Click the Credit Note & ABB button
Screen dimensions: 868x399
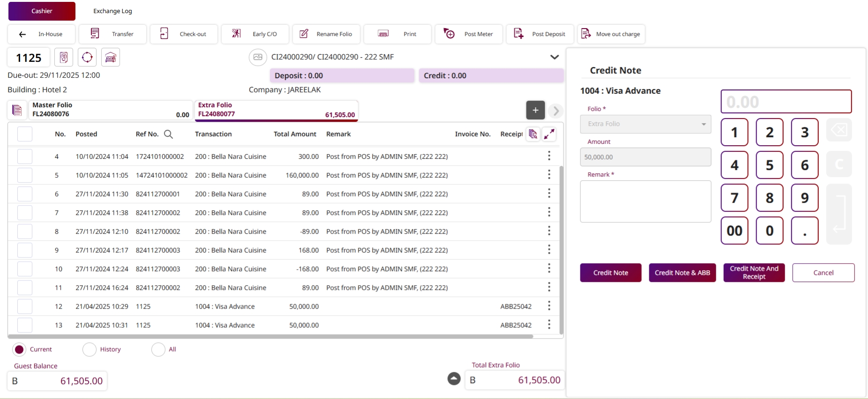pyautogui.click(x=682, y=273)
